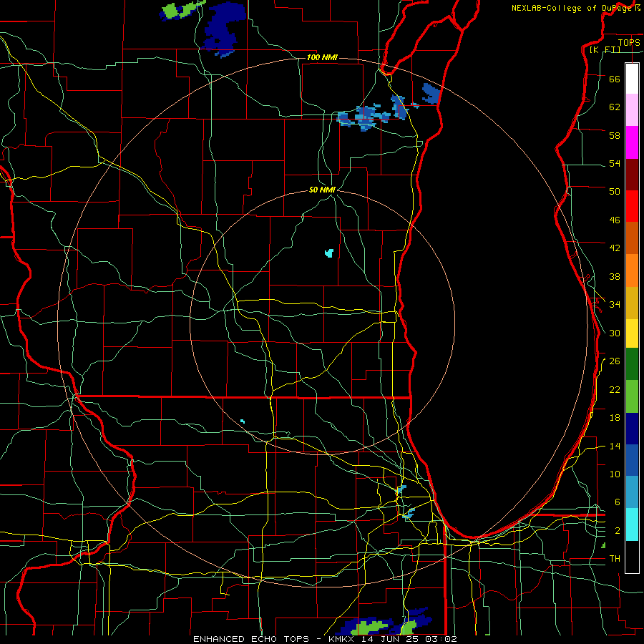
Task: Click the 6 value on the legend
Action: tap(618, 502)
